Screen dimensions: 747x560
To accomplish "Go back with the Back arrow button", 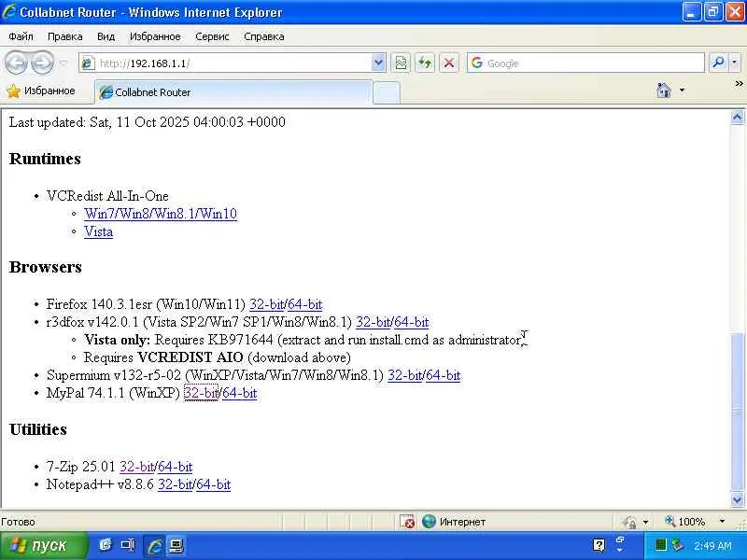I will click(16, 63).
